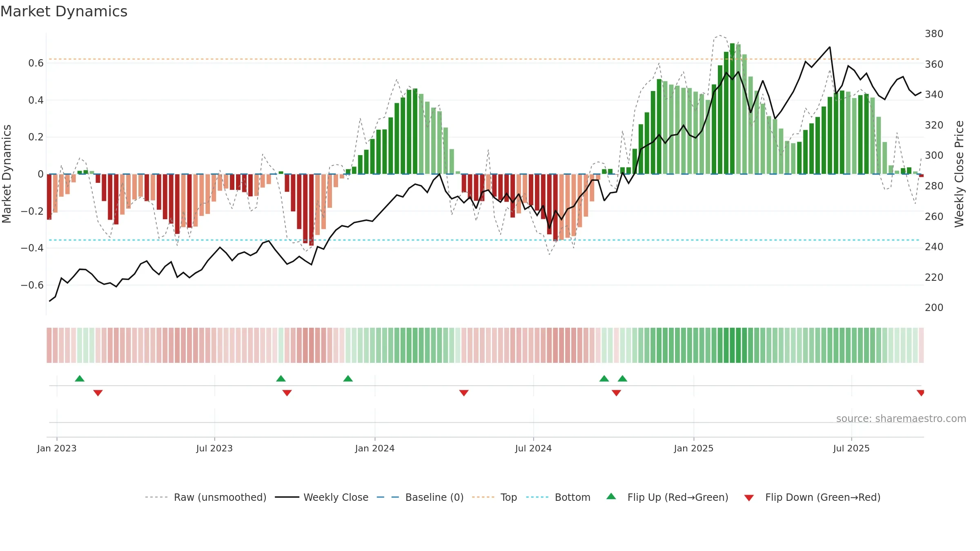Viewport: 980px width, 551px height.
Task: Select the green flip-up triangle just before Jan 2024
Action: 348,379
